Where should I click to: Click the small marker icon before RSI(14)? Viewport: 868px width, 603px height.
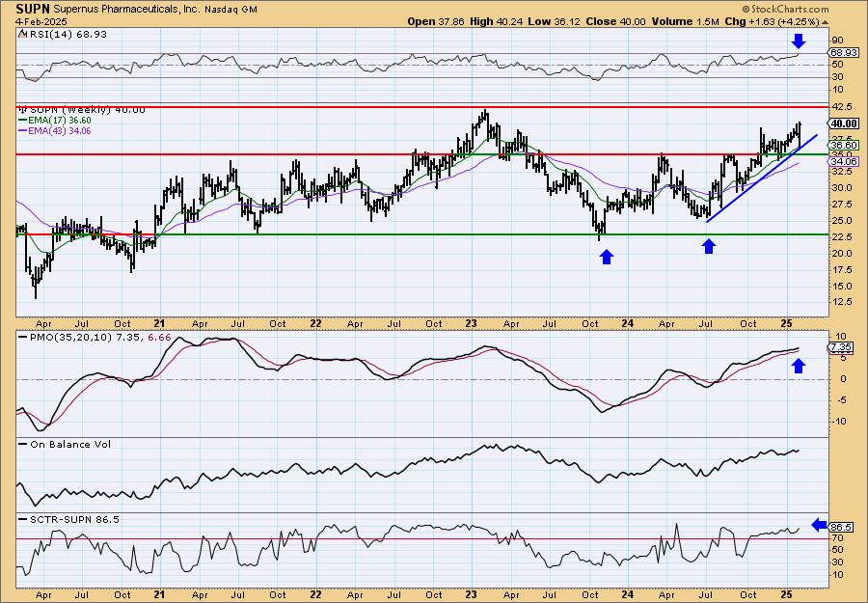coord(21,34)
